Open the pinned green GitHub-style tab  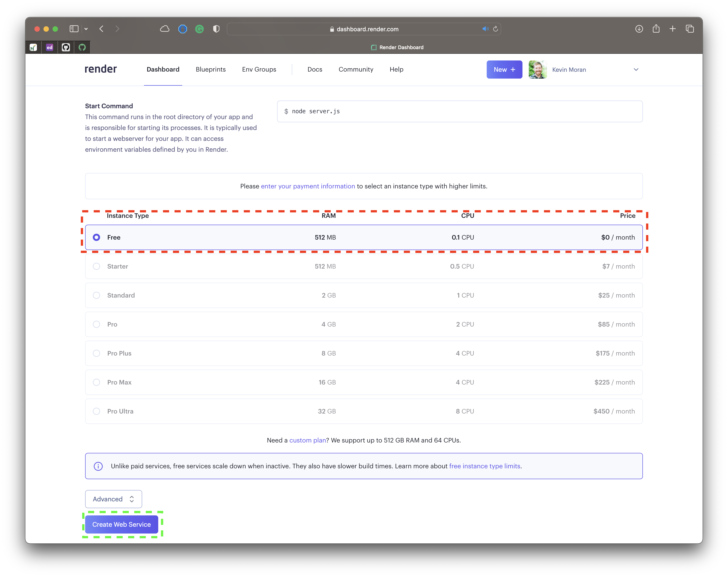(x=82, y=47)
